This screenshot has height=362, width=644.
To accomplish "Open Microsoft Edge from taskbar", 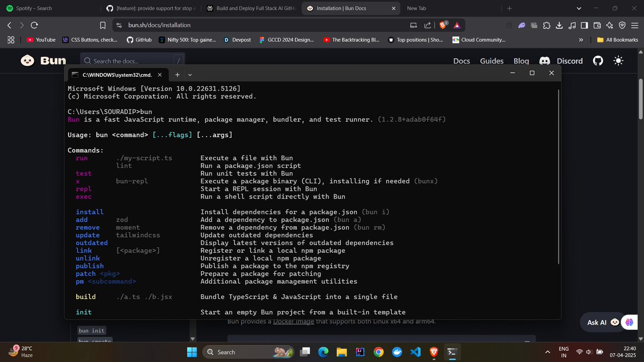I will pyautogui.click(x=323, y=352).
